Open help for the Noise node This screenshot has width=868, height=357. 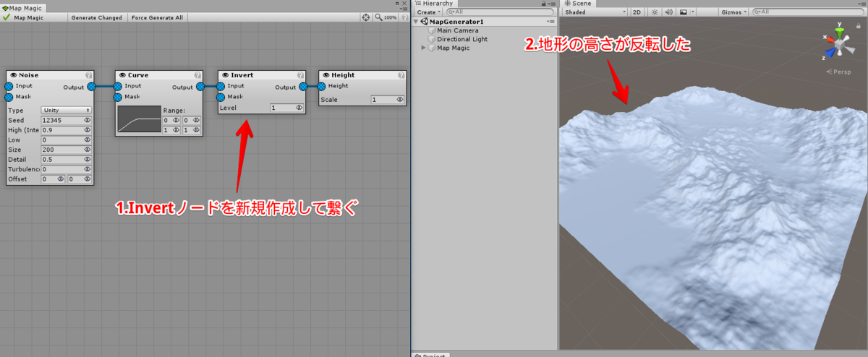[x=88, y=75]
